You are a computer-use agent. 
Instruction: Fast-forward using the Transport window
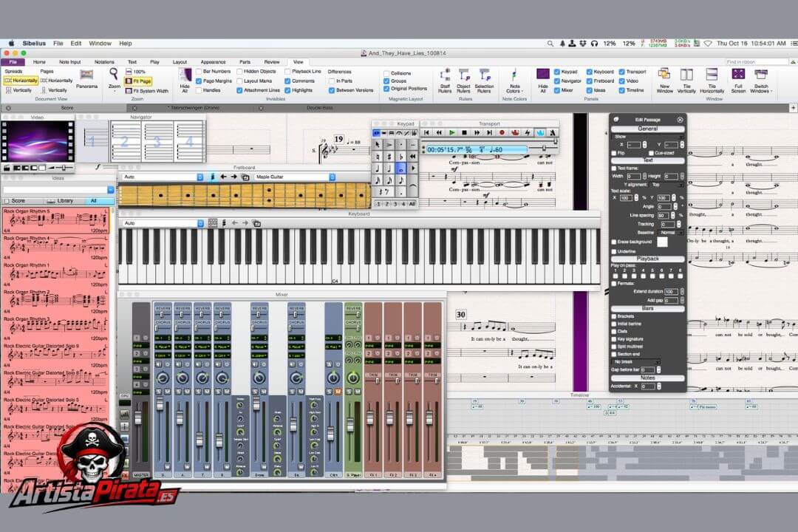click(477, 133)
